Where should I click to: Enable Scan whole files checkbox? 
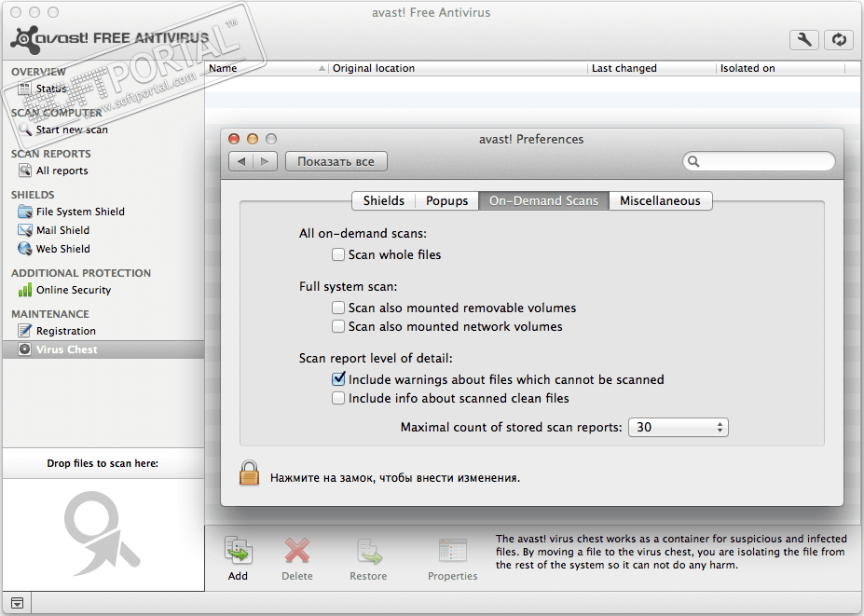point(338,254)
